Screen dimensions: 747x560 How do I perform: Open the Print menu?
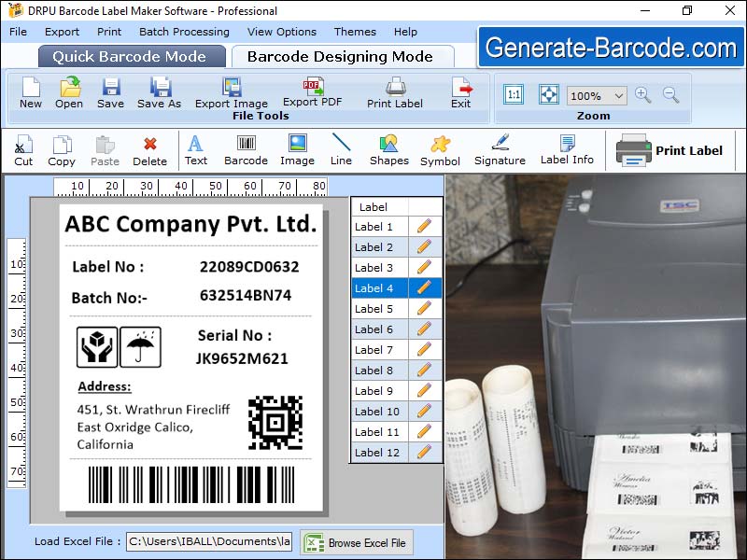pos(109,32)
